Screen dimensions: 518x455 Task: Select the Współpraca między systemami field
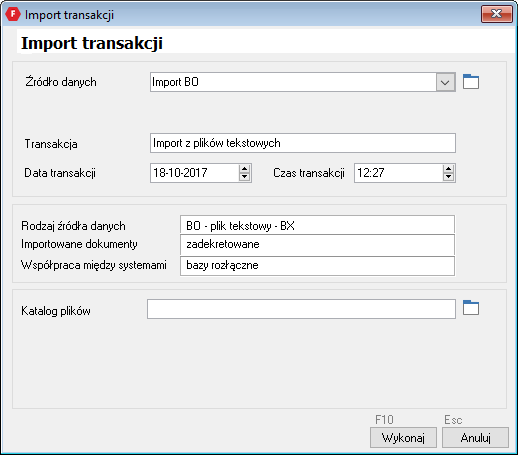click(317, 266)
